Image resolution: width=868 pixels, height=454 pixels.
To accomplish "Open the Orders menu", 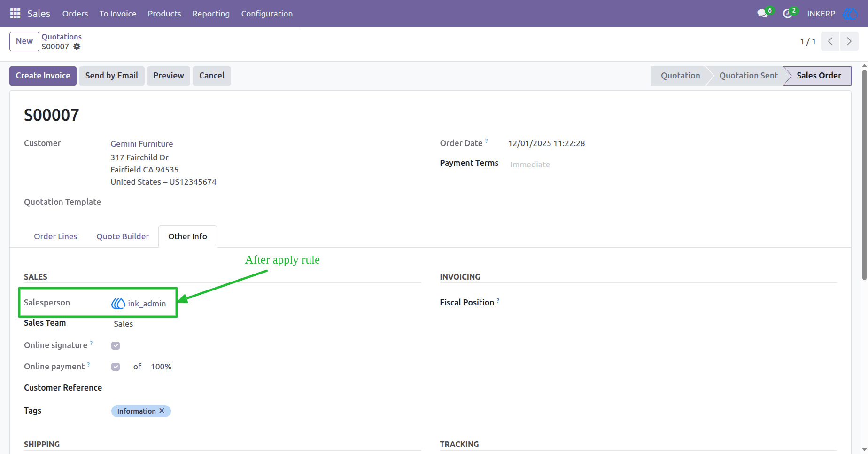I will pos(75,14).
